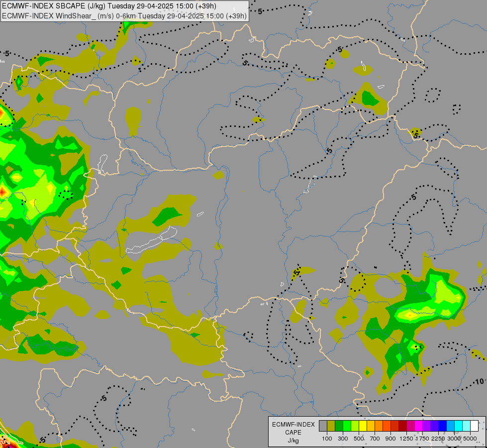Click the legend label 2250

click(438, 439)
